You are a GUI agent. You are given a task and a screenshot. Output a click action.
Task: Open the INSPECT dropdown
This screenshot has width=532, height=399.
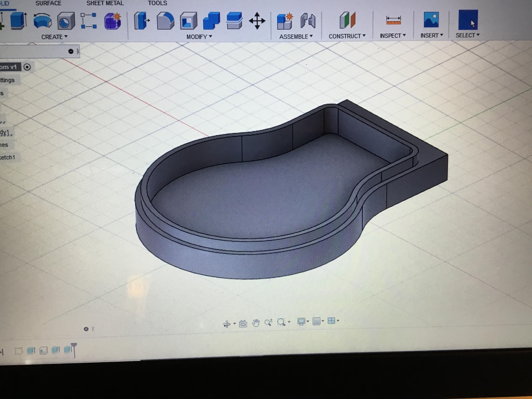(x=393, y=36)
